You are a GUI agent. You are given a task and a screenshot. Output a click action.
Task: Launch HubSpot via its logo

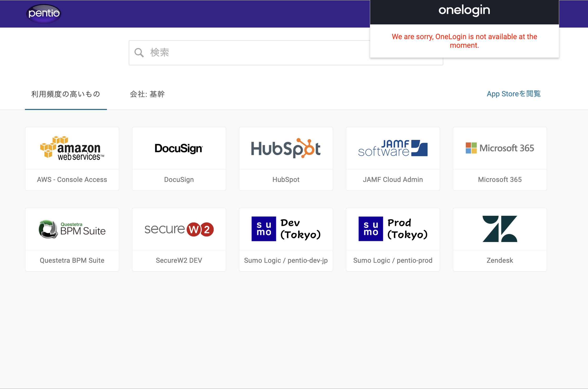(x=286, y=148)
